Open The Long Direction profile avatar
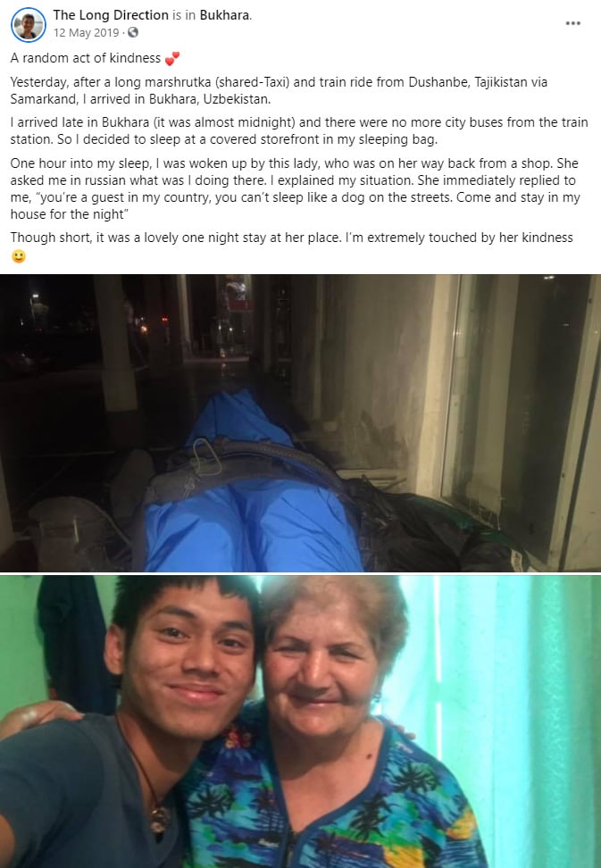 (x=29, y=25)
